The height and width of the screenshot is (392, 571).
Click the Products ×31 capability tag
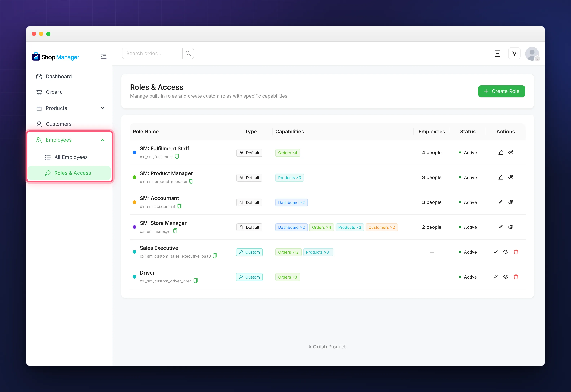318,252
